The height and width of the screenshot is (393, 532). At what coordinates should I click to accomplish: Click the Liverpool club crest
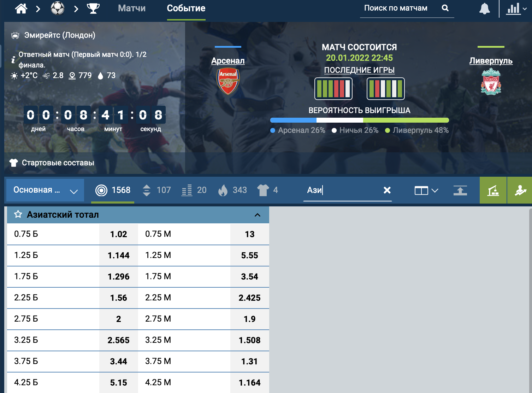click(491, 82)
